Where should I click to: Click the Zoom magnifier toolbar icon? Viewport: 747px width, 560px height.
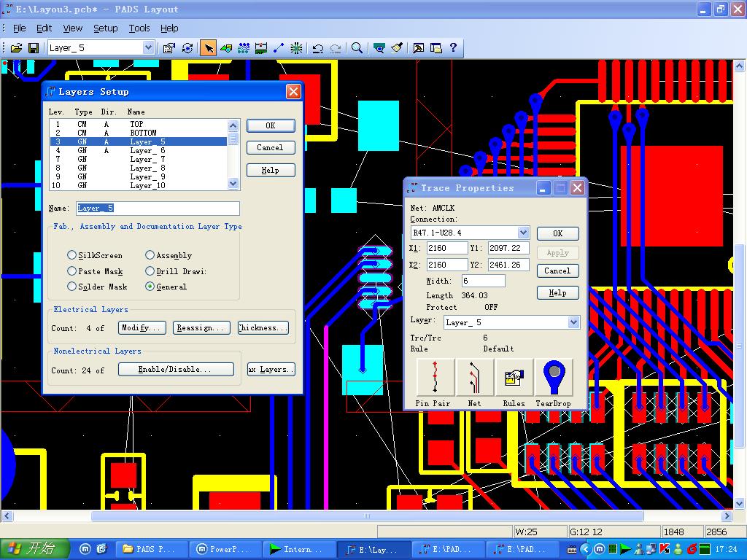click(357, 48)
